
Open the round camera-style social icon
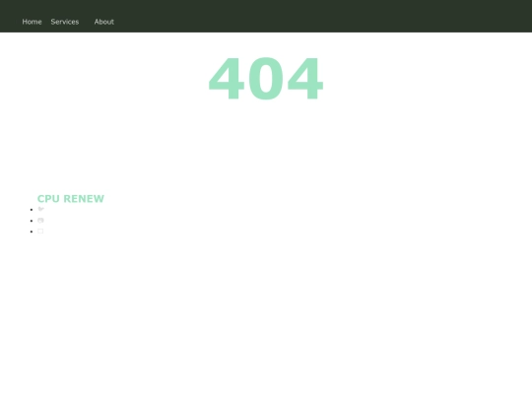tap(40, 221)
